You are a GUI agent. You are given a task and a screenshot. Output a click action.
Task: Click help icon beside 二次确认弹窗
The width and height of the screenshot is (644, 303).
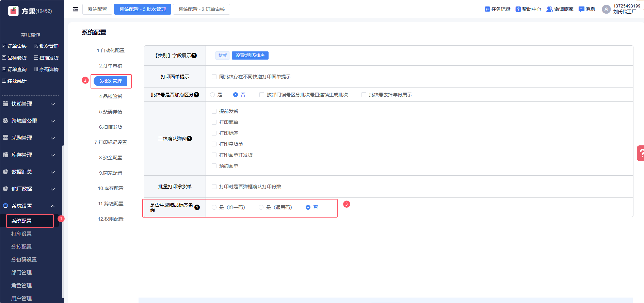click(190, 139)
